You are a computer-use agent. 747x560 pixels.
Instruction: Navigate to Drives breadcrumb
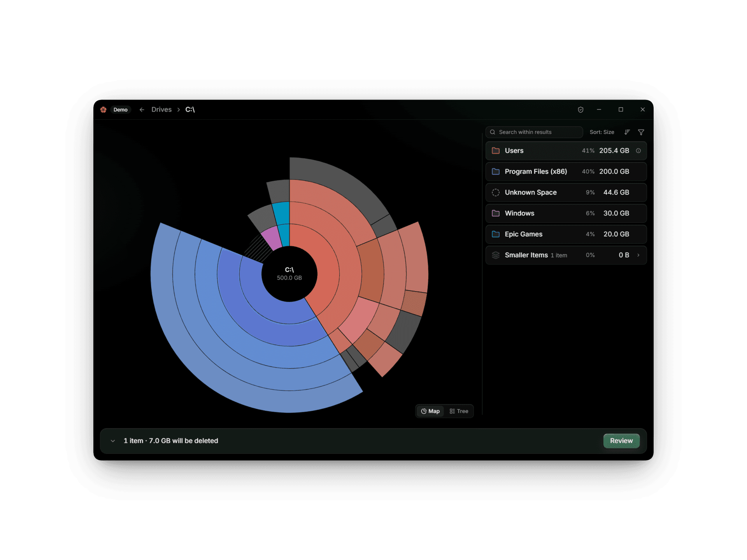pos(161,110)
